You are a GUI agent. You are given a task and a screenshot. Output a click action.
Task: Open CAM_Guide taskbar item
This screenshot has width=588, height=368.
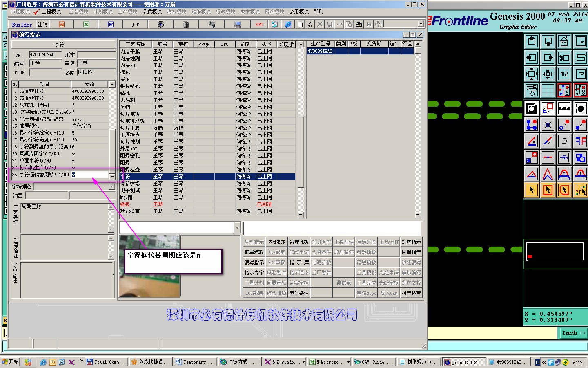(x=374, y=362)
